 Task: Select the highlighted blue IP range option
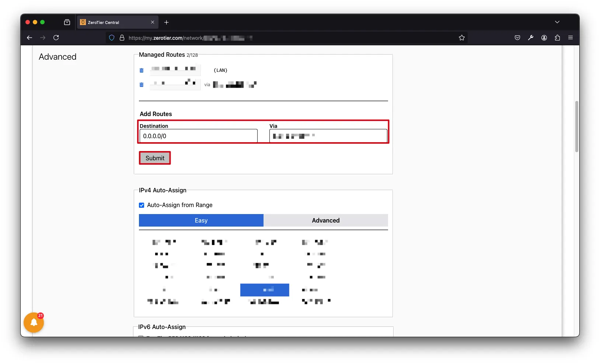pos(265,290)
